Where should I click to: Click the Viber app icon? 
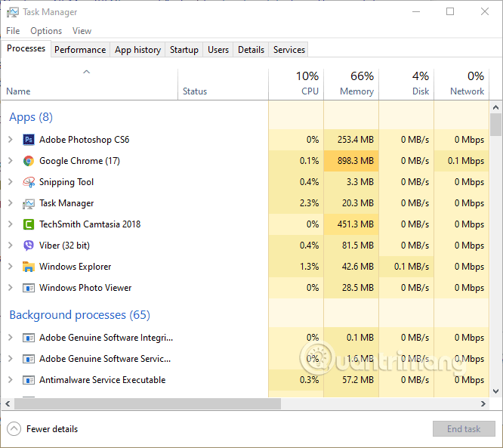point(29,246)
